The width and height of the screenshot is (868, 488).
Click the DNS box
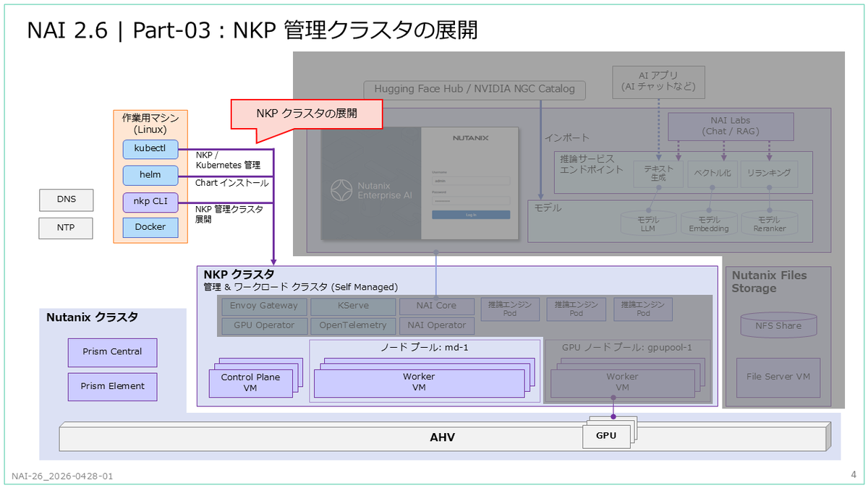(x=66, y=199)
